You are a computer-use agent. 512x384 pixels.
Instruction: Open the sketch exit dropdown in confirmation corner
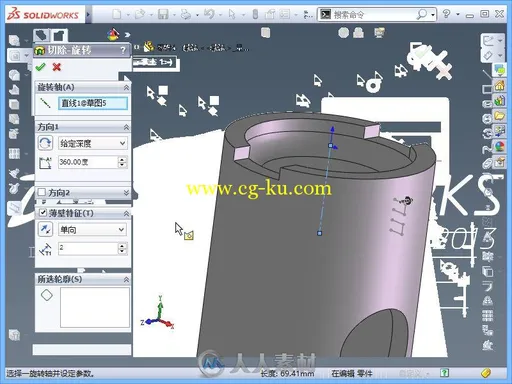(x=501, y=40)
